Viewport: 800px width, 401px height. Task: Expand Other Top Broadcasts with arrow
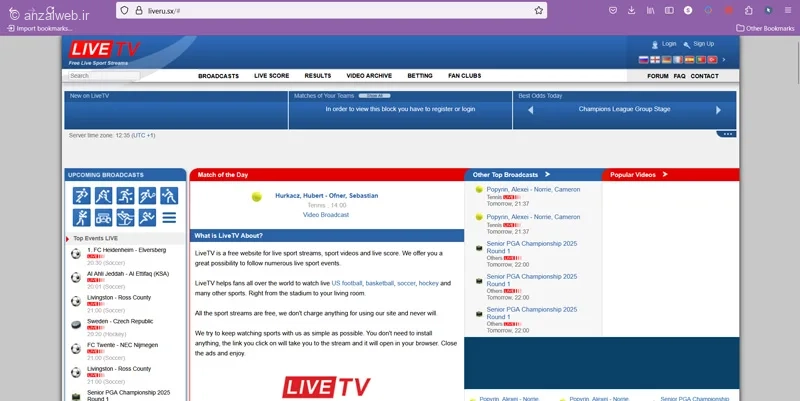tap(547, 174)
